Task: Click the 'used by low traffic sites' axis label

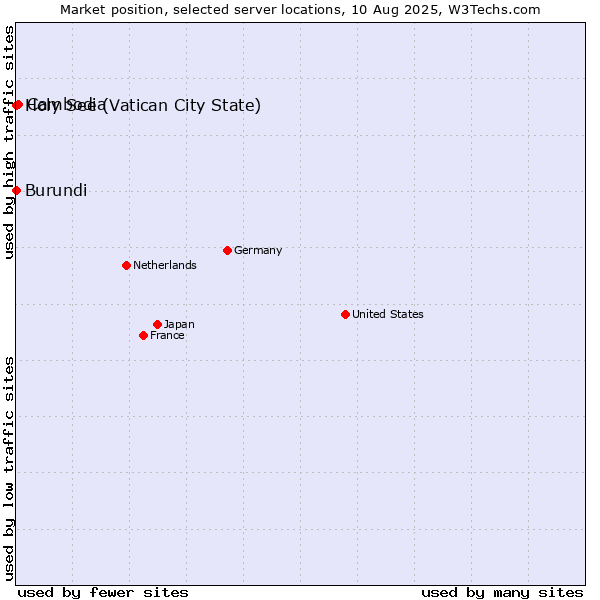Action: [8, 469]
